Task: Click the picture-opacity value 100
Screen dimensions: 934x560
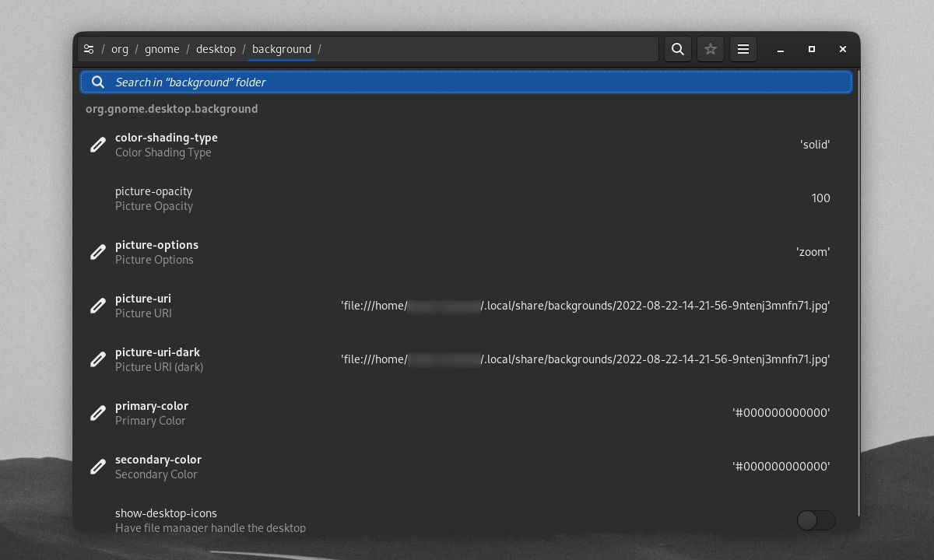Action: (820, 198)
